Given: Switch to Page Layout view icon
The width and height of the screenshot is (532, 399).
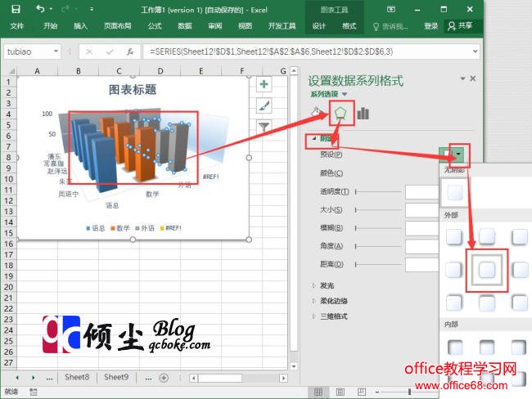Looking at the screenshot, I should [340, 392].
